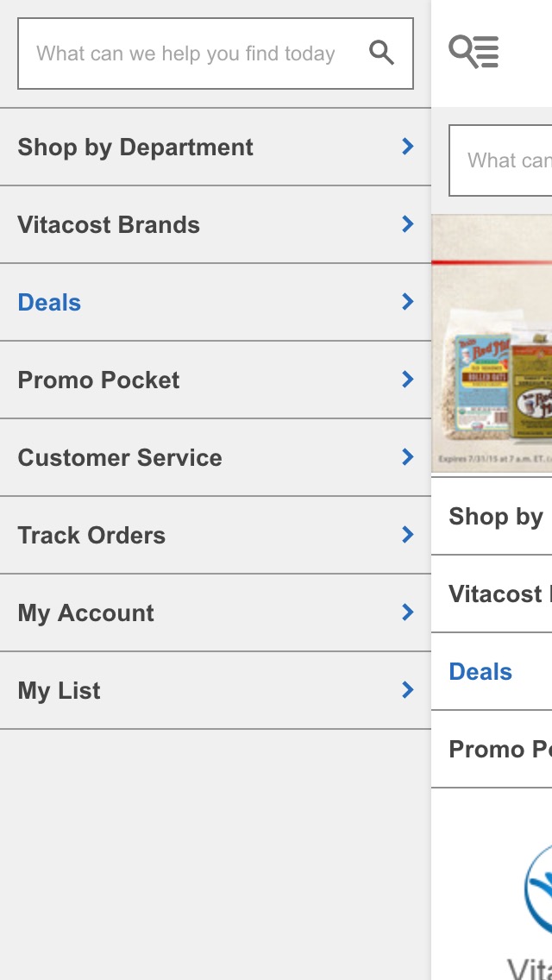Open My List

pos(58,690)
